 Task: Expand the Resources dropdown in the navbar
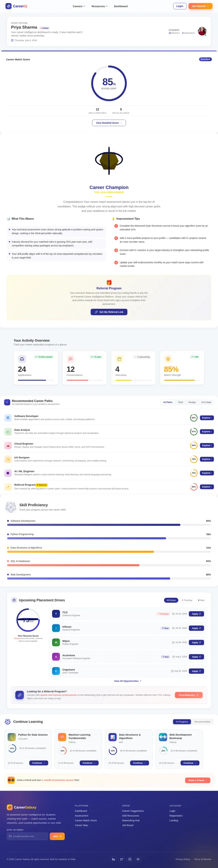pos(99,6)
